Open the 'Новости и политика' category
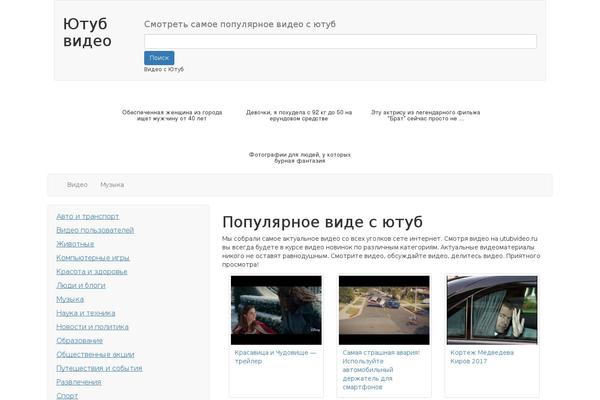Image resolution: width=600 pixels, height=400 pixels. point(92,327)
